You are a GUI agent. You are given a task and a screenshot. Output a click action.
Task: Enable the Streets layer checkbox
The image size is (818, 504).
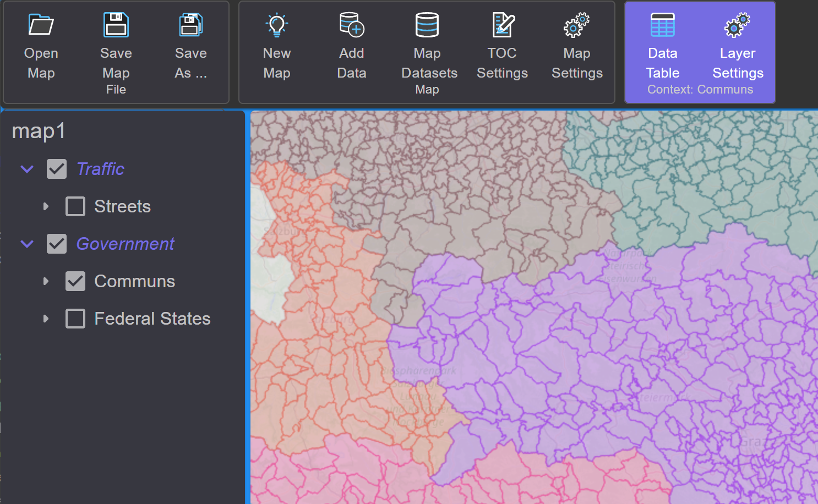coord(75,206)
